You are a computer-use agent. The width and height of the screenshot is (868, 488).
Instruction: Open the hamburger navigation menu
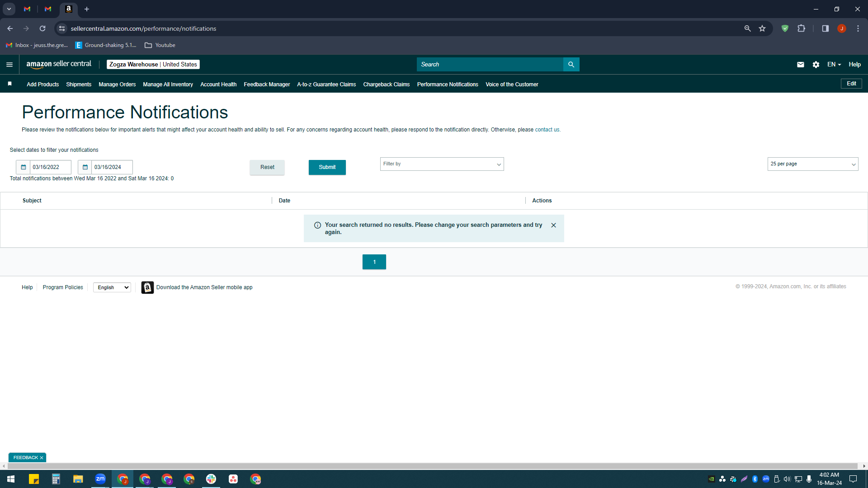point(9,65)
